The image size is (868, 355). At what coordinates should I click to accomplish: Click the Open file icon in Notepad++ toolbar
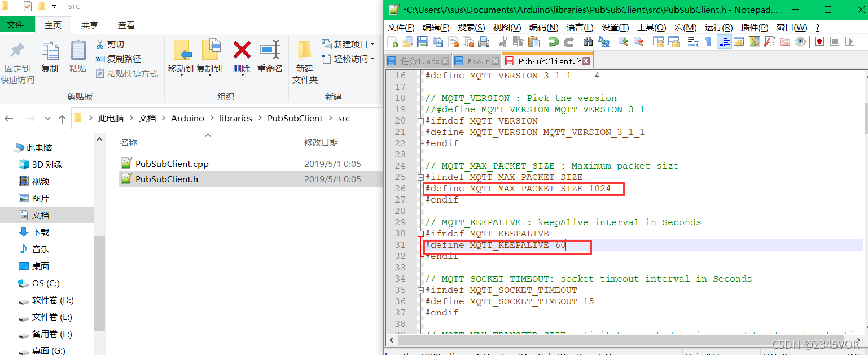tap(407, 42)
